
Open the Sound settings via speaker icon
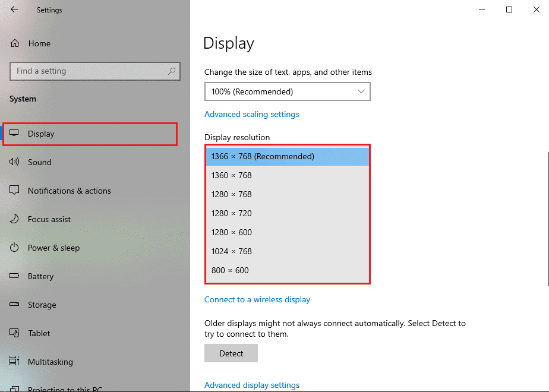tap(14, 162)
